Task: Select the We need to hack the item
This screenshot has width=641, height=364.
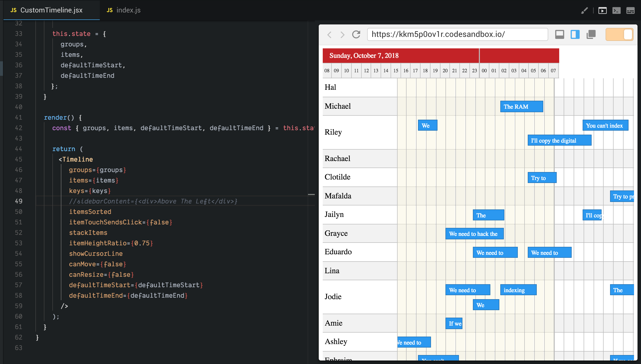Action: pos(475,234)
